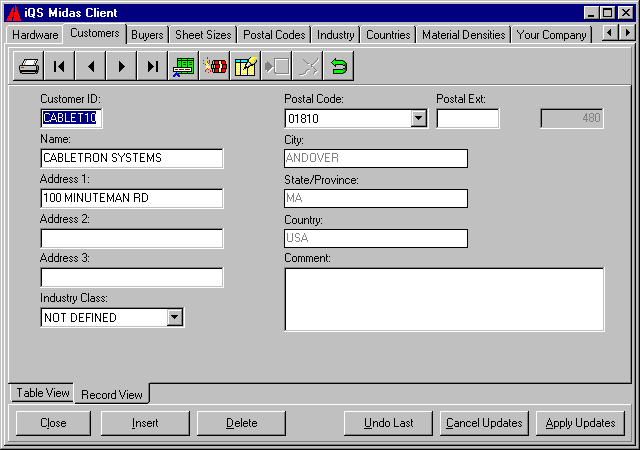
Task: Click the green table insert icon
Action: (183, 66)
